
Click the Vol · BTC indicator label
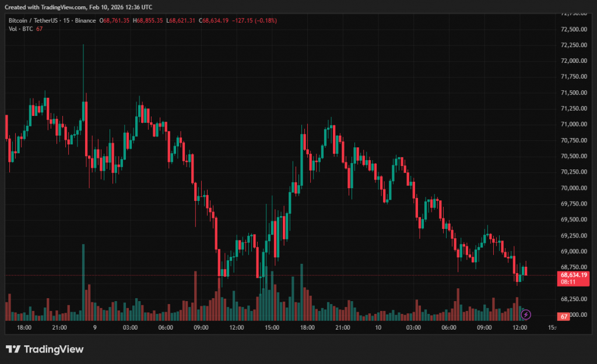tap(20, 29)
